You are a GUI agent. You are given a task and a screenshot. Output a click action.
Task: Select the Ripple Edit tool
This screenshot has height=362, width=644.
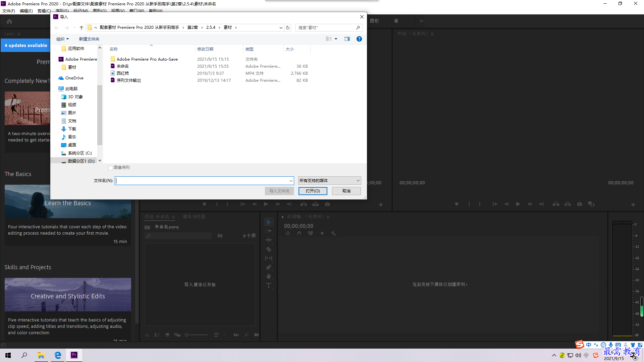pyautogui.click(x=269, y=240)
